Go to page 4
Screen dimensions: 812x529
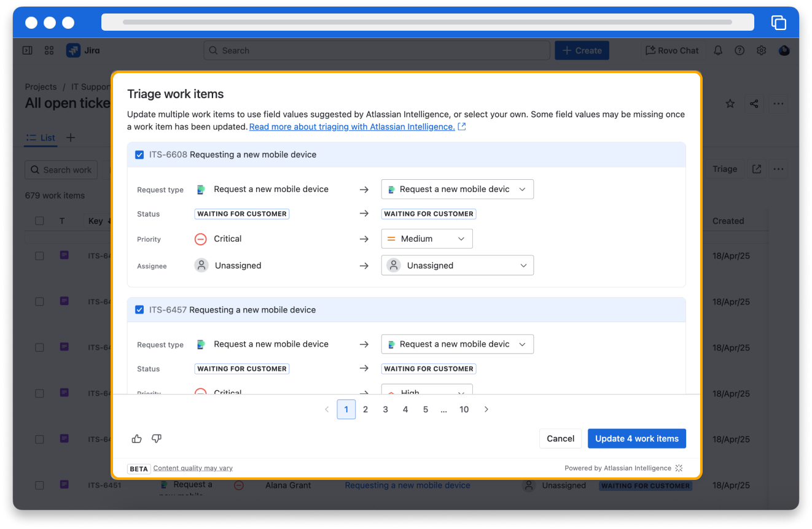(405, 409)
